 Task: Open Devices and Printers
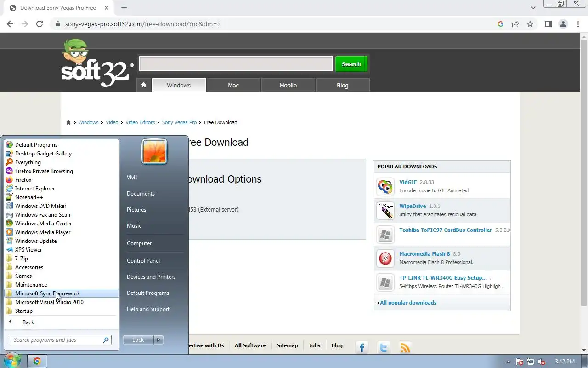[151, 277]
